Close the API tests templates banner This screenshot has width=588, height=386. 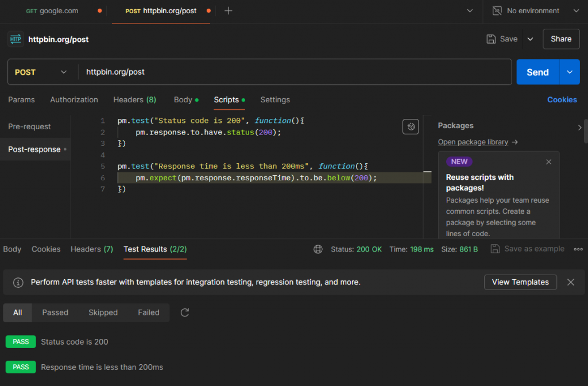click(x=570, y=282)
